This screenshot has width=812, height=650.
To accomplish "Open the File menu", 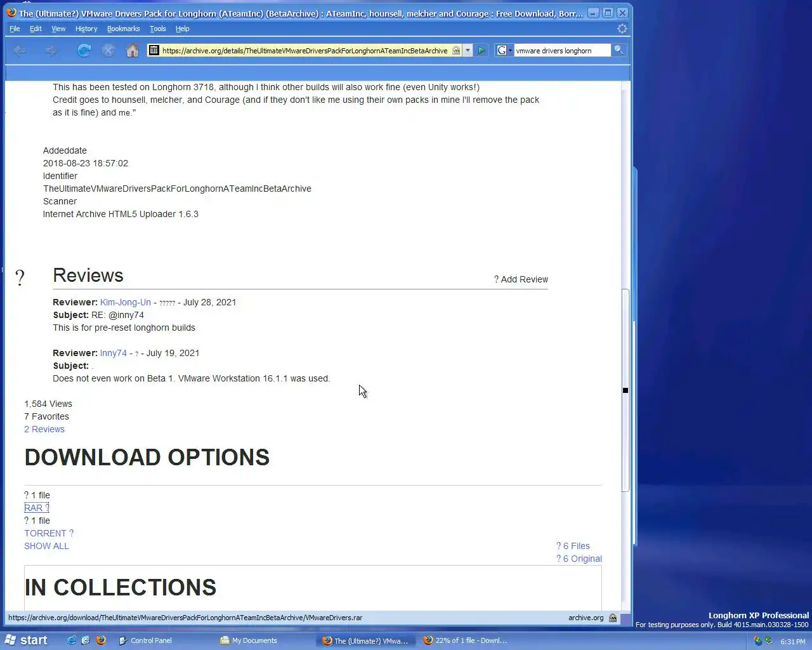I will click(x=15, y=29).
